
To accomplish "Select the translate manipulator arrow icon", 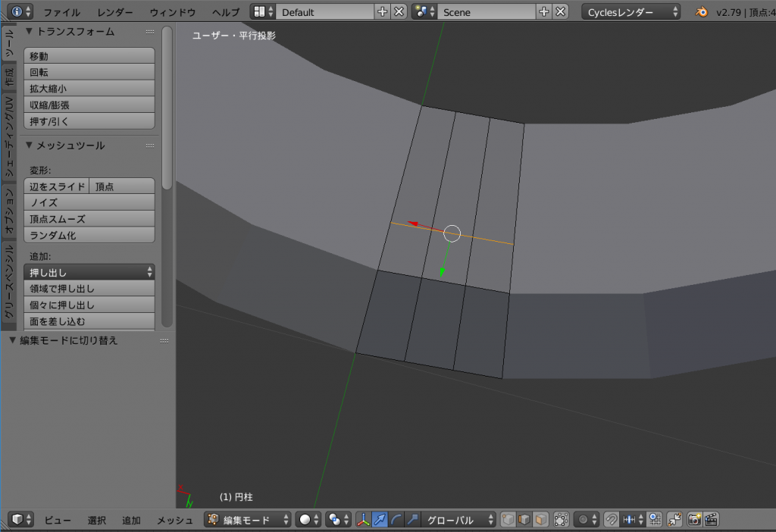I will pos(380,520).
